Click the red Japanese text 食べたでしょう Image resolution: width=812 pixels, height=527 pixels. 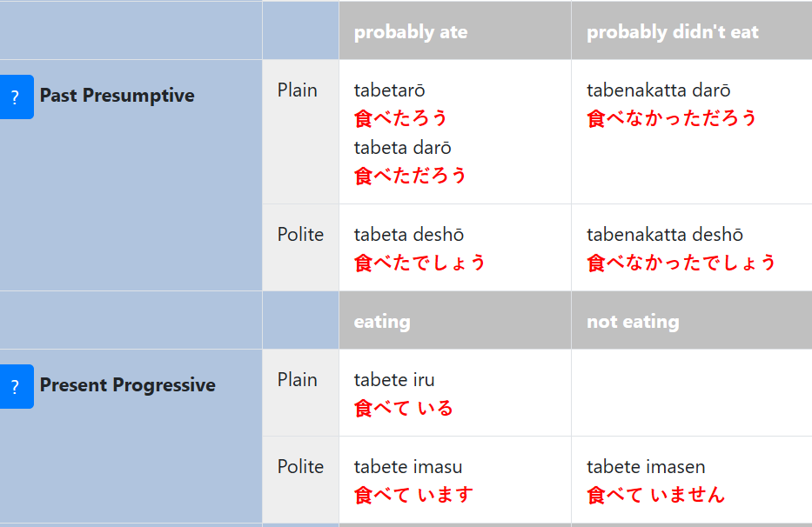point(419,263)
